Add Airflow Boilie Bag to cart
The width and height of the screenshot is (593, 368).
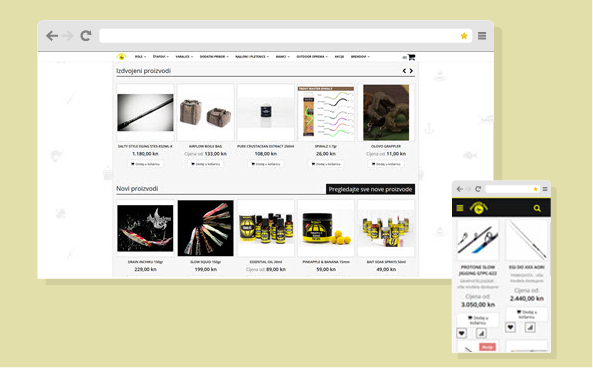[205, 164]
